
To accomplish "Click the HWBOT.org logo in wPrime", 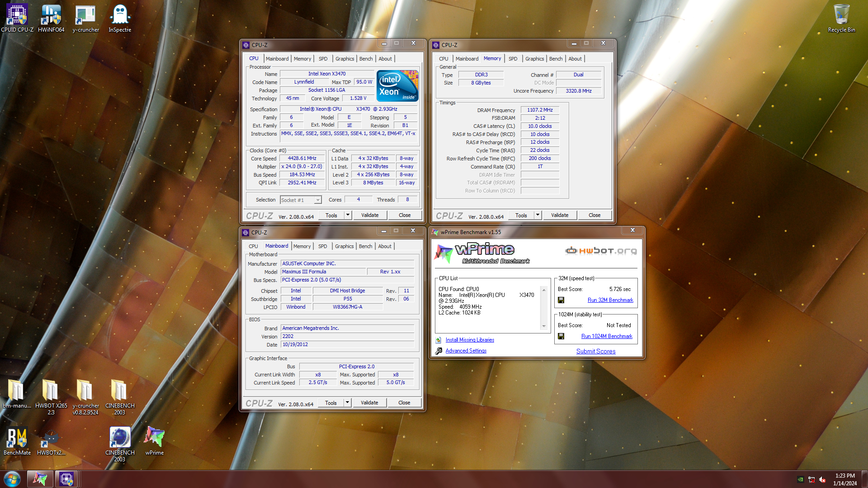I will pyautogui.click(x=601, y=251).
